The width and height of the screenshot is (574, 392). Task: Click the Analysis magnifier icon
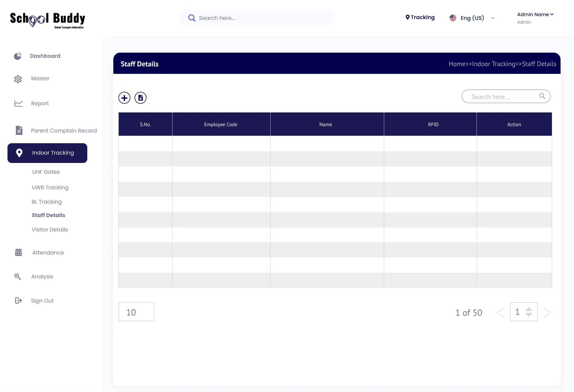tap(18, 277)
